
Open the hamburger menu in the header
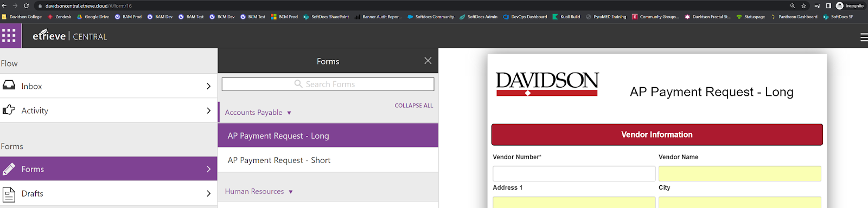pos(864,37)
